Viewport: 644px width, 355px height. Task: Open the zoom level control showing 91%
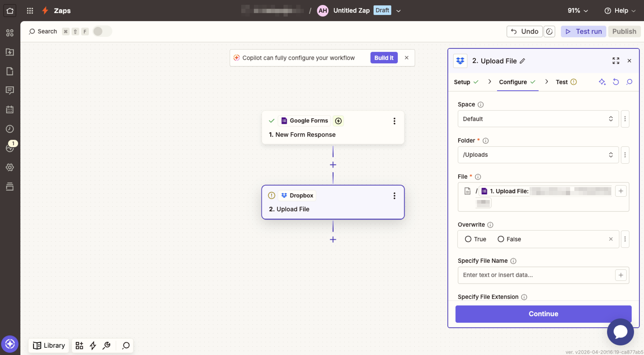[577, 11]
